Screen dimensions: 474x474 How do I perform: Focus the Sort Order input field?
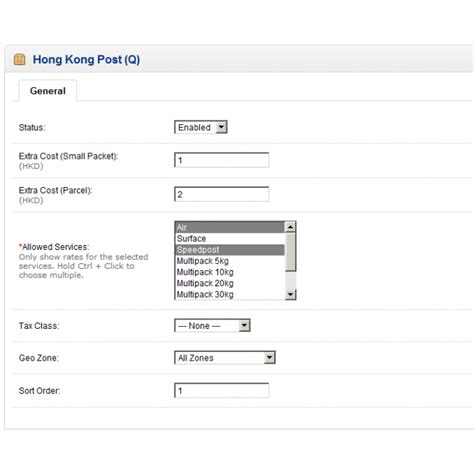222,390
